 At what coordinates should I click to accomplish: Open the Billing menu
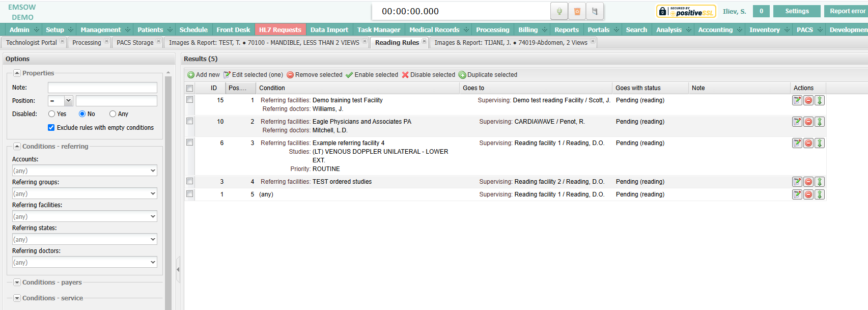528,30
